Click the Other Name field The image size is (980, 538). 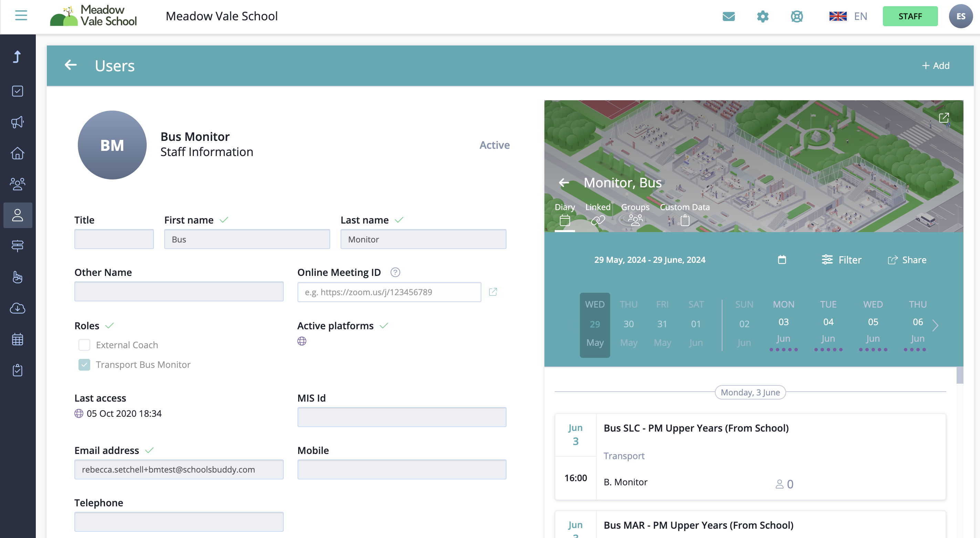(x=179, y=291)
